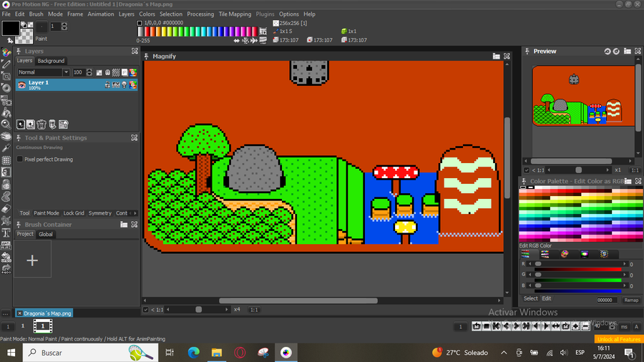Toggle the ms time unit button
The image size is (644, 362).
tap(624, 327)
